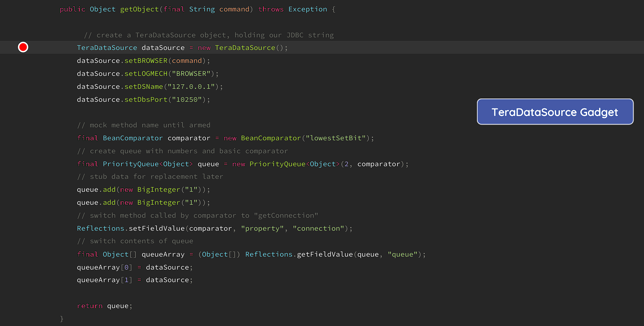Click the setBROWSER method call
The width and height of the screenshot is (644, 326).
point(146,61)
